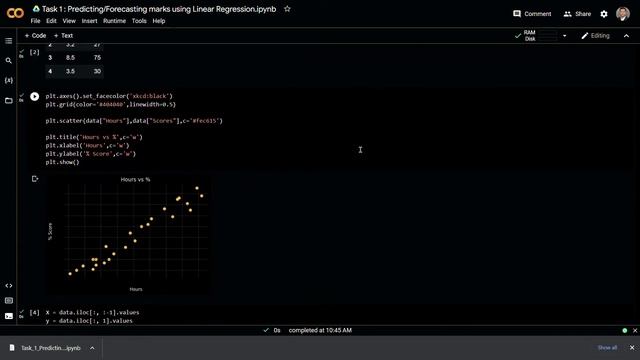This screenshot has height=360, width=640.
Task: Show all downloads link
Action: 607,348
